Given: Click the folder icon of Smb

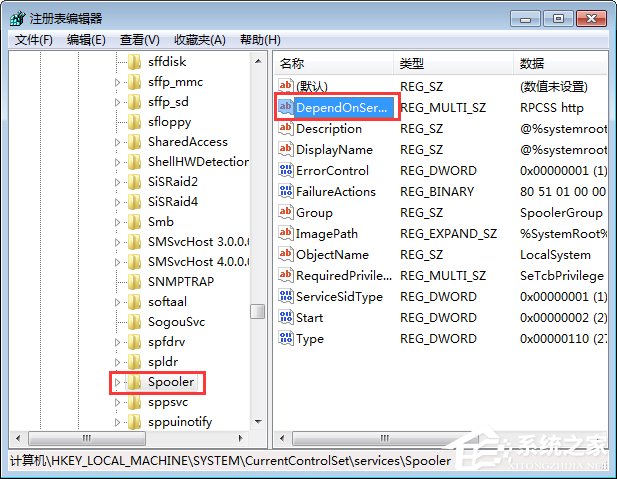Looking at the screenshot, I should pyautogui.click(x=134, y=222).
